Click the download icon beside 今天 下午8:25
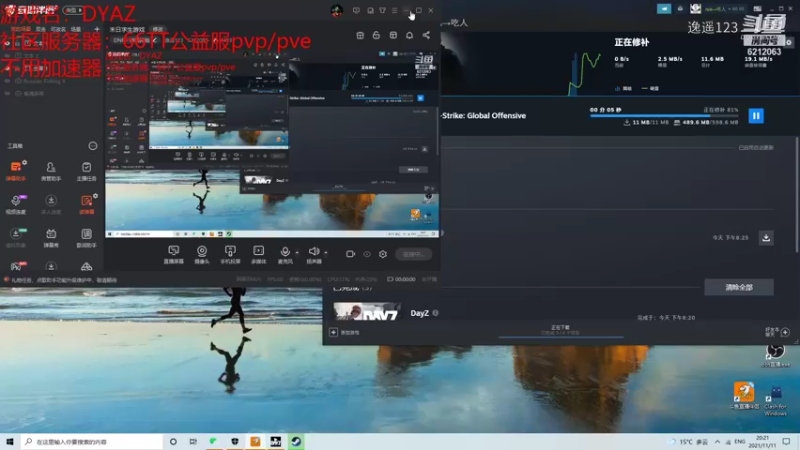Screen dimensions: 800x450 tap(766, 238)
